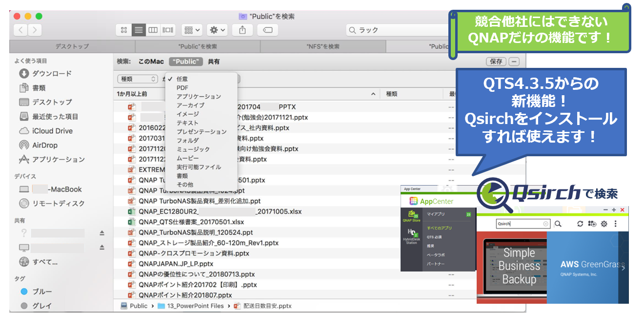Select QNAPポイント紹介201807.pptx file

coord(185,295)
